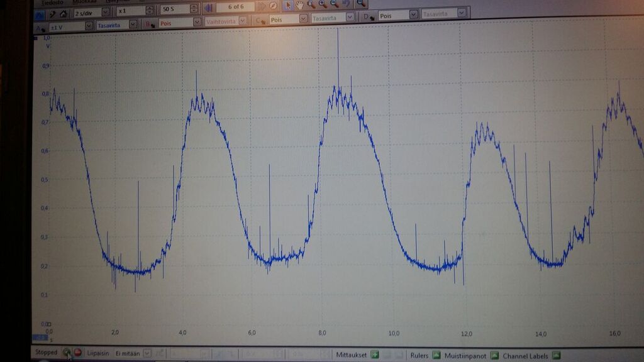Click the zoom in magnifier icon
The width and height of the screenshot is (644, 362).
click(x=323, y=4)
